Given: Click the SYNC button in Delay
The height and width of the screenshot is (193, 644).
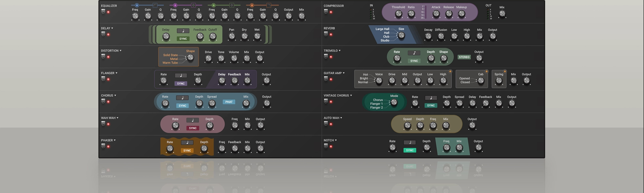Looking at the screenshot, I should click(x=183, y=39).
